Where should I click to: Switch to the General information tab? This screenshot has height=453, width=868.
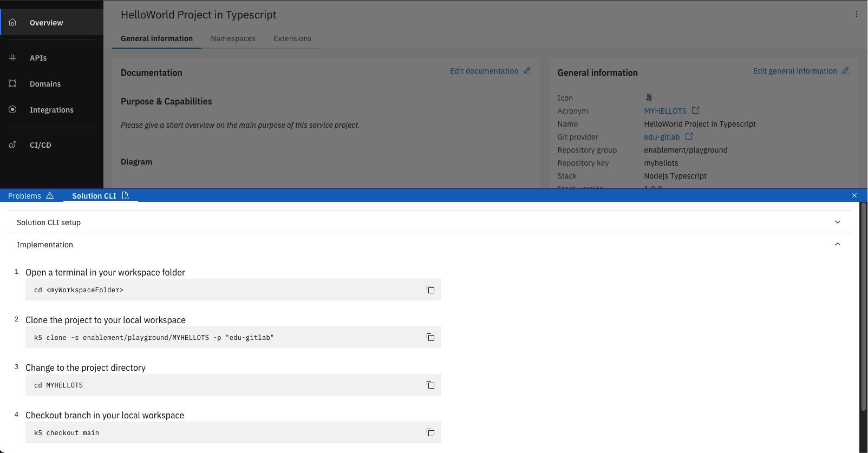(156, 38)
